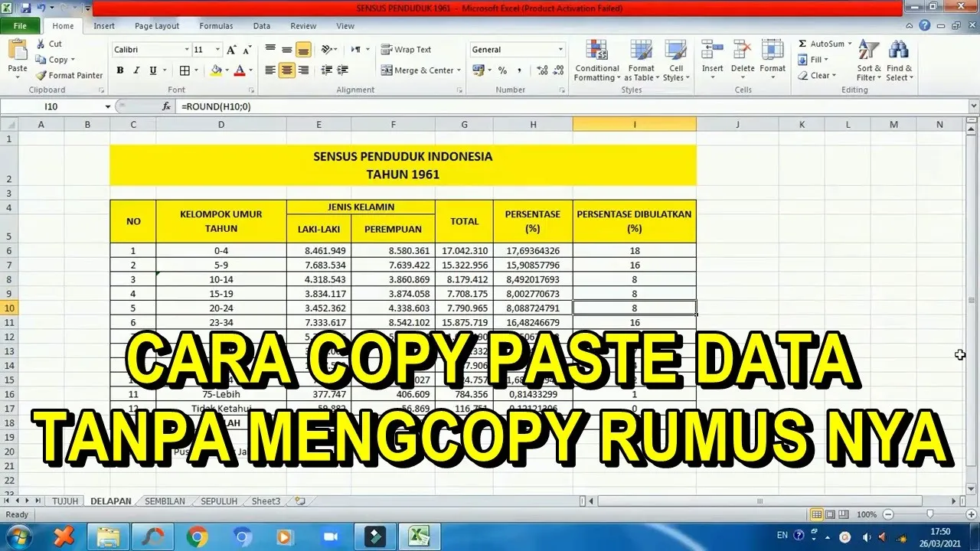The image size is (980, 551).
Task: Click the fx Insert Function icon
Action: click(x=166, y=106)
